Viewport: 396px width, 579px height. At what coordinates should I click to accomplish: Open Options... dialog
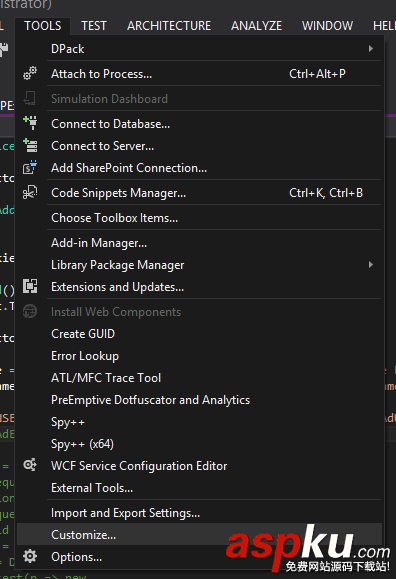point(199,556)
